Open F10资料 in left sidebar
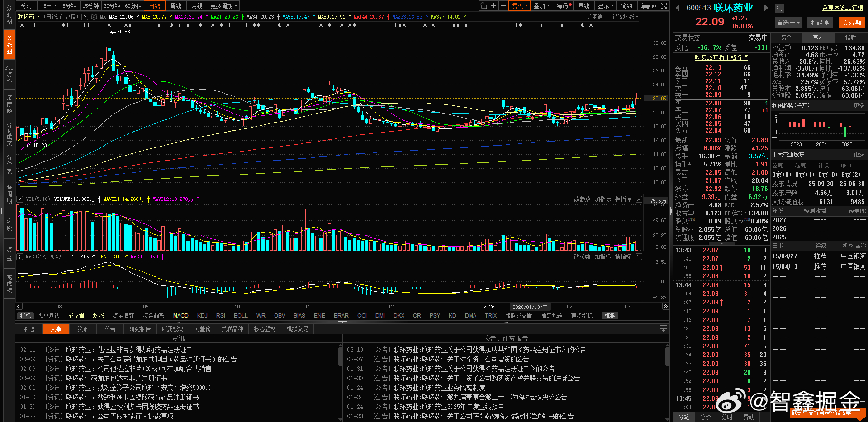 (x=9, y=75)
